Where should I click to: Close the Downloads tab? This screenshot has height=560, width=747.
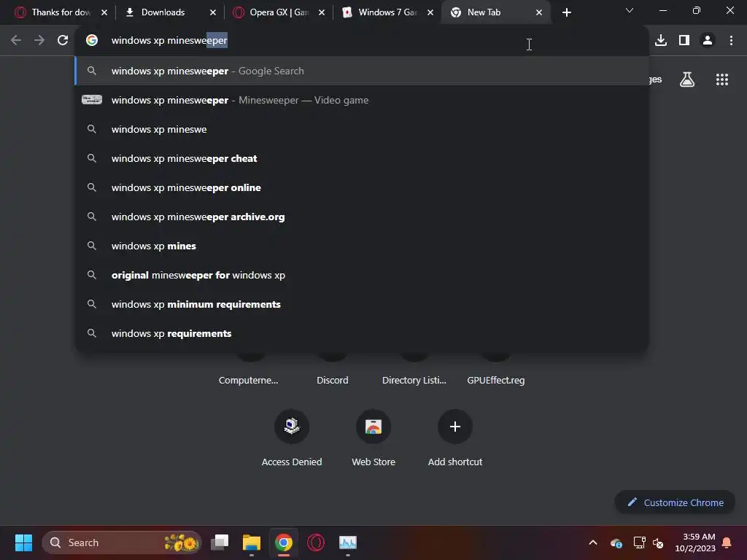pos(213,12)
